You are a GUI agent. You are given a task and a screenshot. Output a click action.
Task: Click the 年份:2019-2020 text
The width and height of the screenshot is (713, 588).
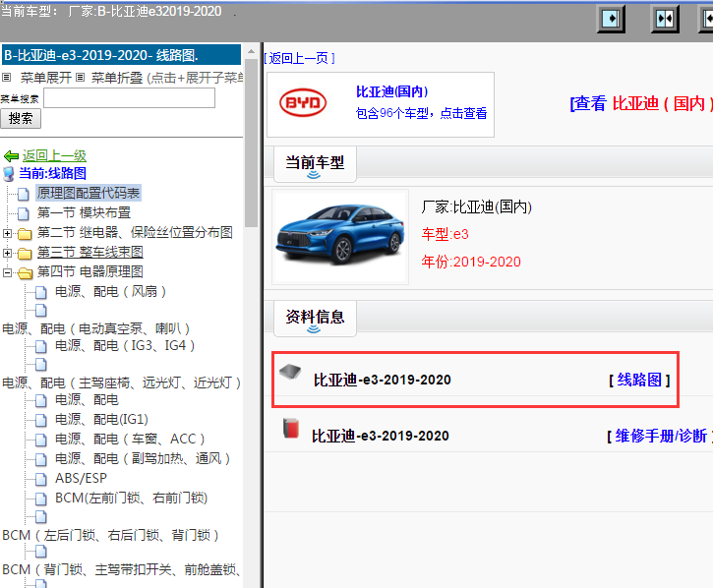coord(471,262)
